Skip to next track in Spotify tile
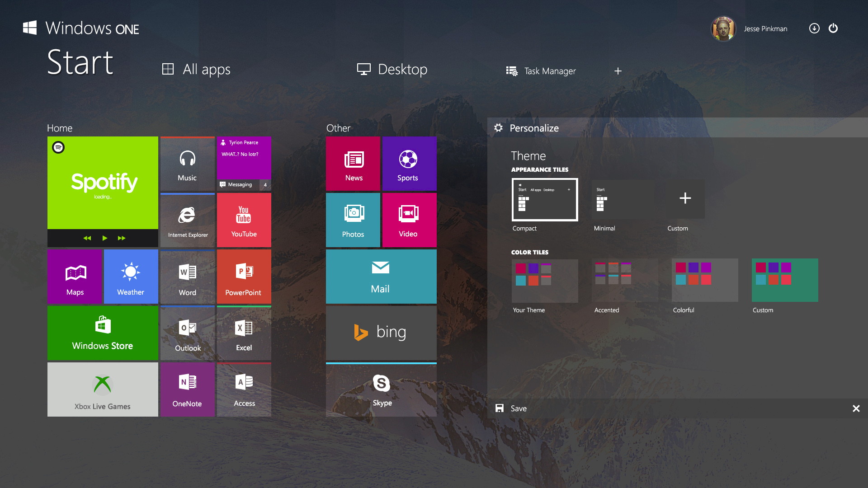The image size is (868, 488). pyautogui.click(x=122, y=238)
